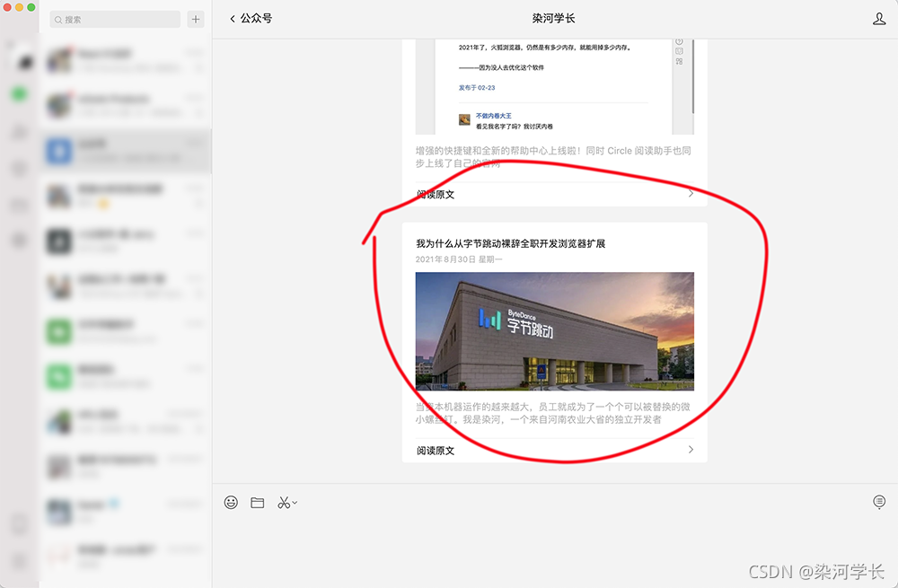Open the chevron arrow of the ByteDance article card
898x588 pixels.
(691, 450)
